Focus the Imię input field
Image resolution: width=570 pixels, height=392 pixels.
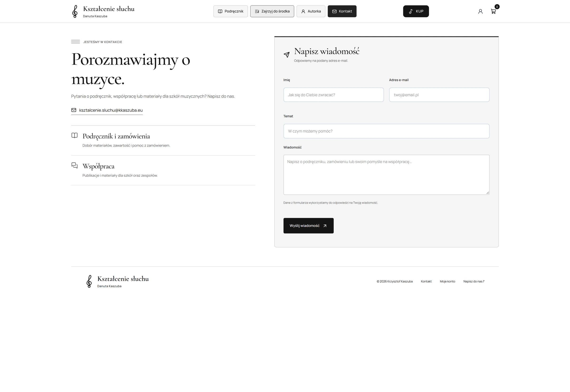coord(333,95)
